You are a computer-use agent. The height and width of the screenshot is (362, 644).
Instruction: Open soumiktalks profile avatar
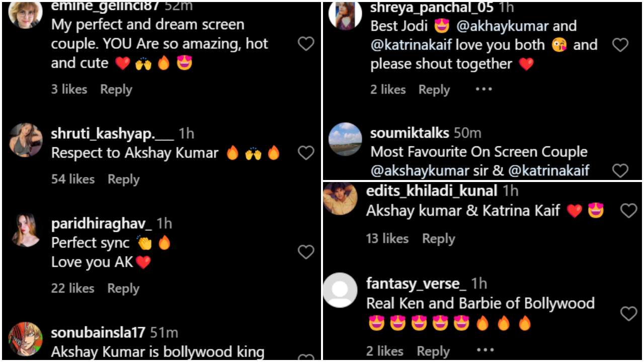pyautogui.click(x=345, y=139)
